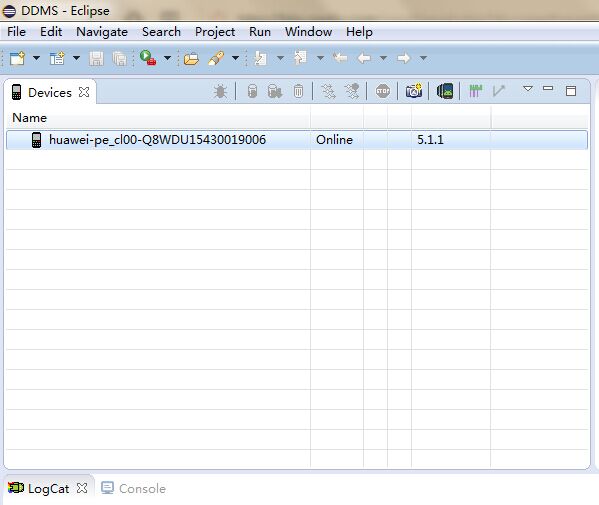Click the Forward navigation arrow
599x505 pixels.
403,58
